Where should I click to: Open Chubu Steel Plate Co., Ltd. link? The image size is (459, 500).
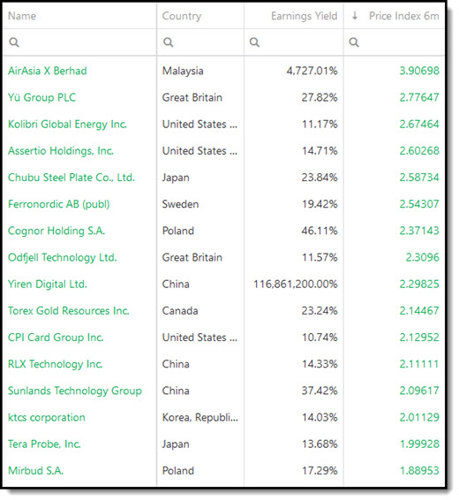[71, 177]
